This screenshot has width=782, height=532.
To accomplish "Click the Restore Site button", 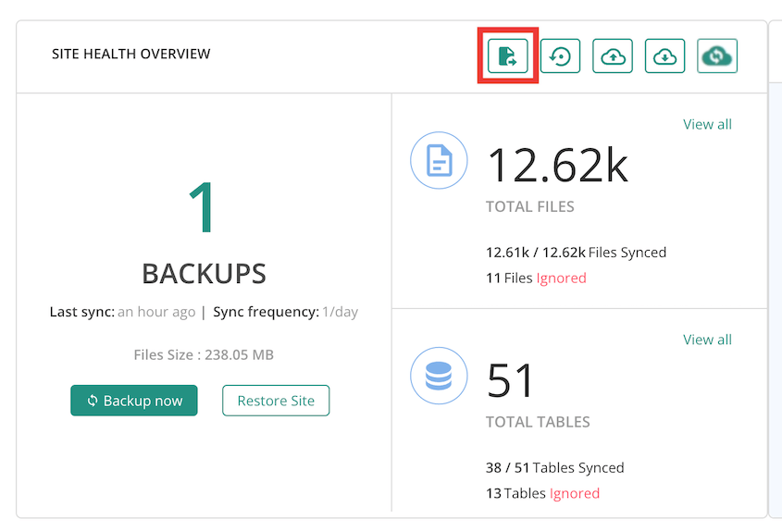I will tap(276, 401).
